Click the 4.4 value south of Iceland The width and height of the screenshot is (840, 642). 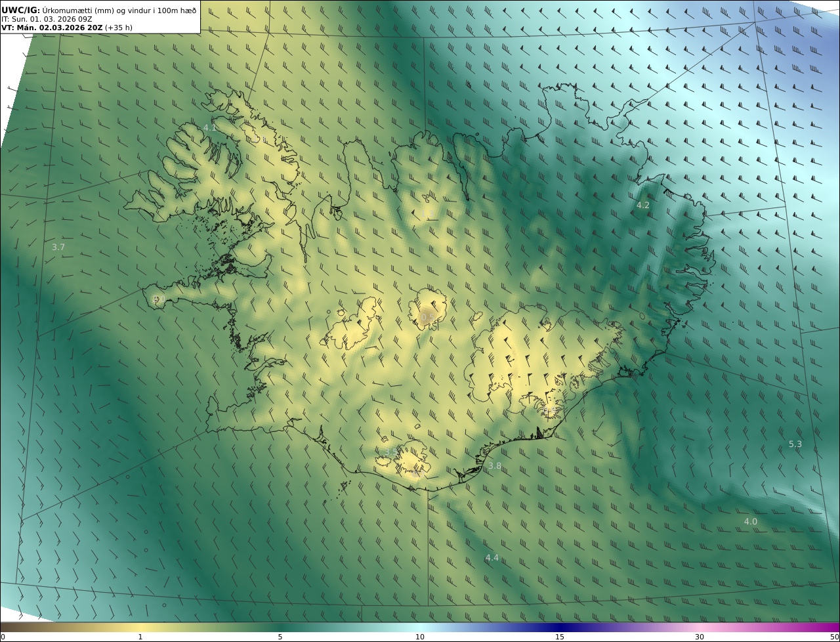pos(492,557)
